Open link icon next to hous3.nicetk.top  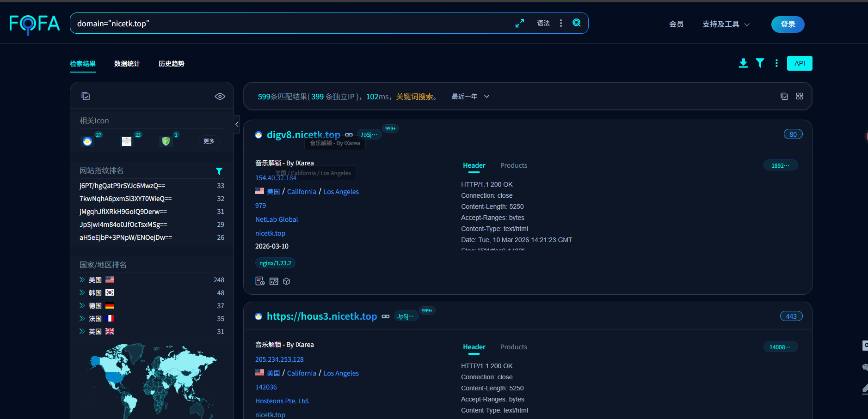[x=386, y=316]
